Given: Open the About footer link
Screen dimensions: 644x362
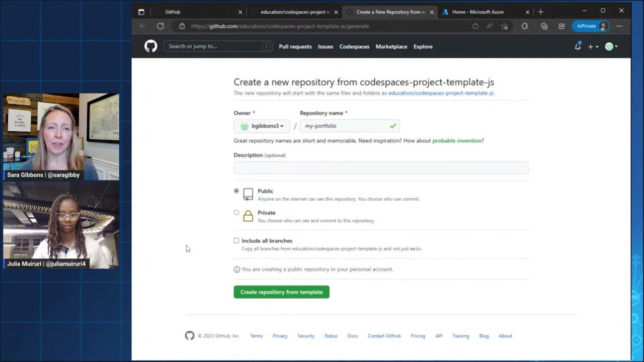Looking at the screenshot, I should (505, 336).
